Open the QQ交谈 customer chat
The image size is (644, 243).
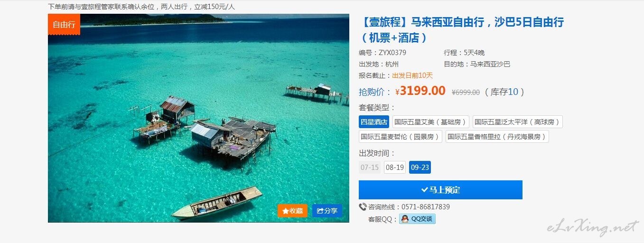tap(417, 219)
